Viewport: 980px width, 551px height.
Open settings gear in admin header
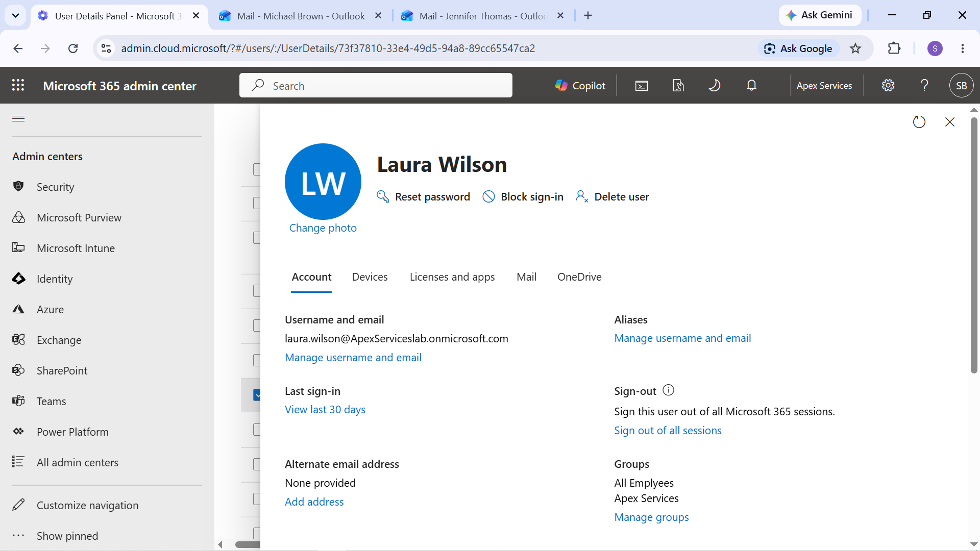(888, 86)
